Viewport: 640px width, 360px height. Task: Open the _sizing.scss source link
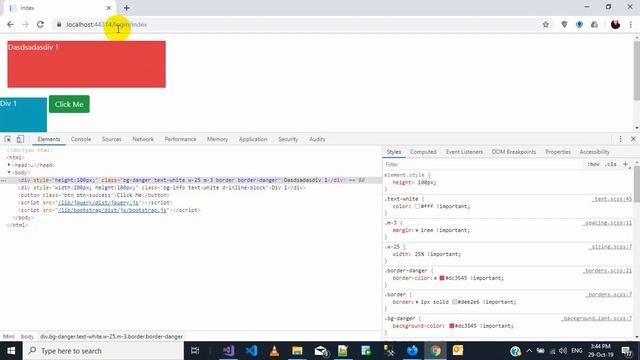coord(610,247)
